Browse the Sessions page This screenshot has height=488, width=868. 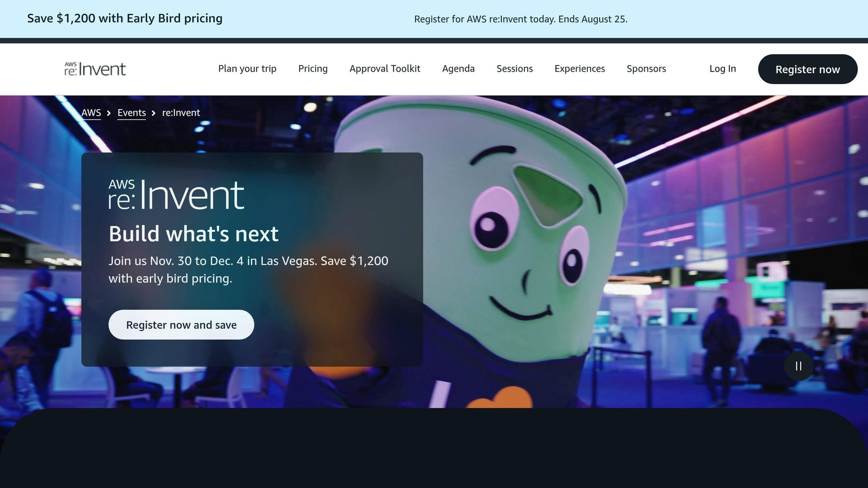pyautogui.click(x=515, y=69)
